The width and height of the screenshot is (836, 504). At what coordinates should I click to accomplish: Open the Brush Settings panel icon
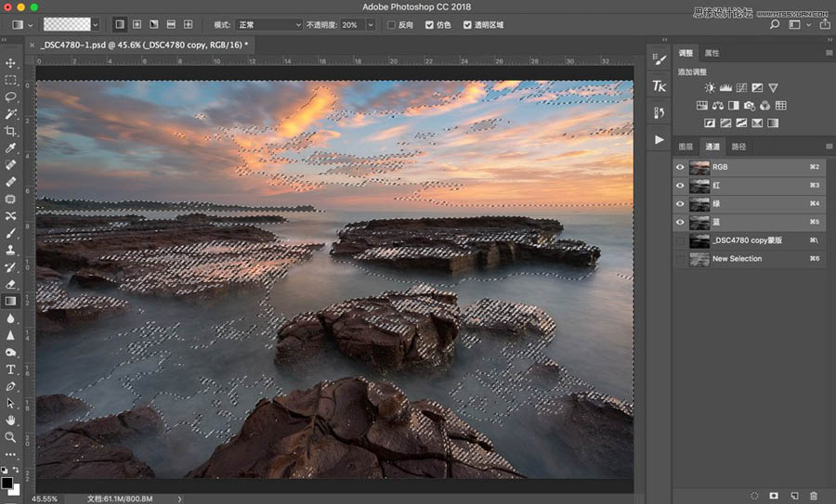(660, 59)
